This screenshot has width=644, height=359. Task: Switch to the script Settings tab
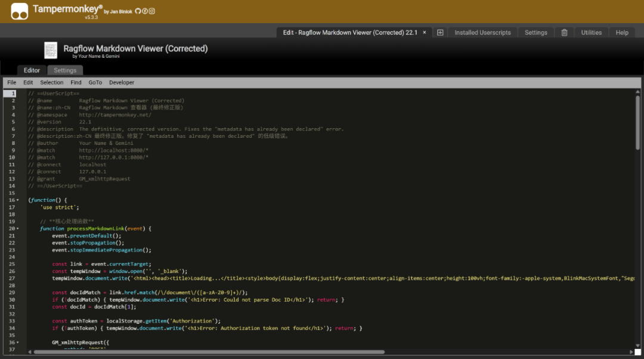pos(65,70)
